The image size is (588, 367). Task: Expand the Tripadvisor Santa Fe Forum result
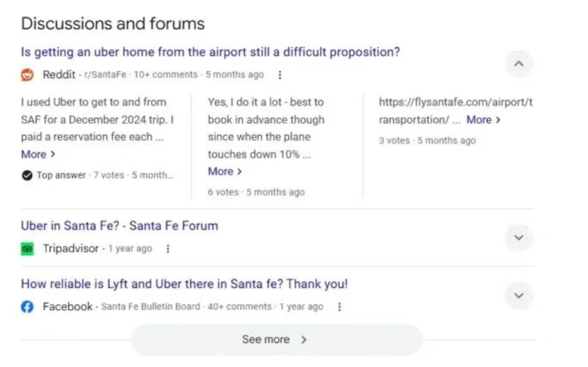click(519, 238)
